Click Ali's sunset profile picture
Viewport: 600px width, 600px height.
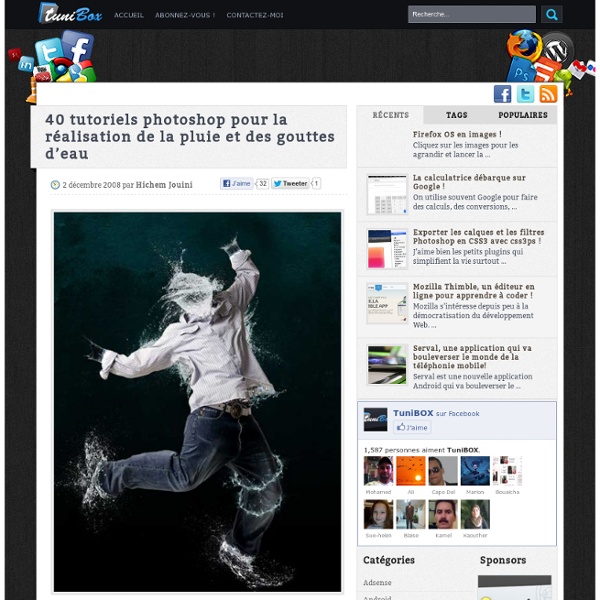pyautogui.click(x=411, y=471)
